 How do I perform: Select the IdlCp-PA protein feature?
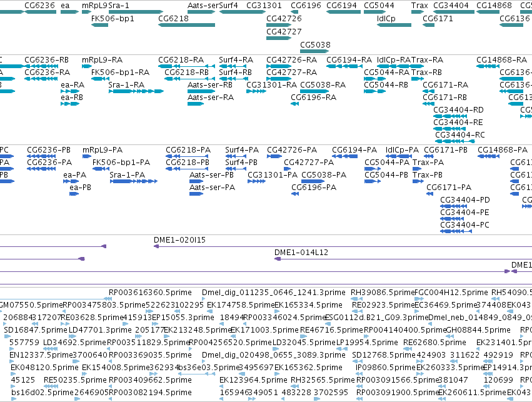399,156
